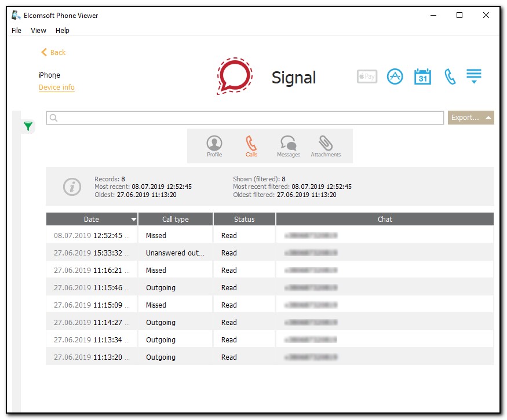
Task: Click the App Store source icon
Action: click(395, 76)
